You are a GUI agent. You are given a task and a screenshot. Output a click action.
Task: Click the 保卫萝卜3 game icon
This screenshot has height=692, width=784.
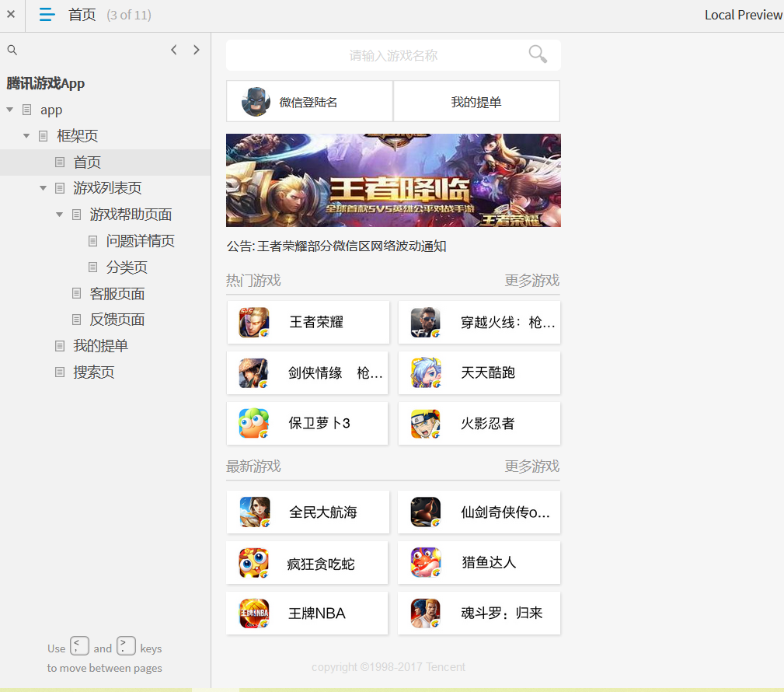(254, 423)
